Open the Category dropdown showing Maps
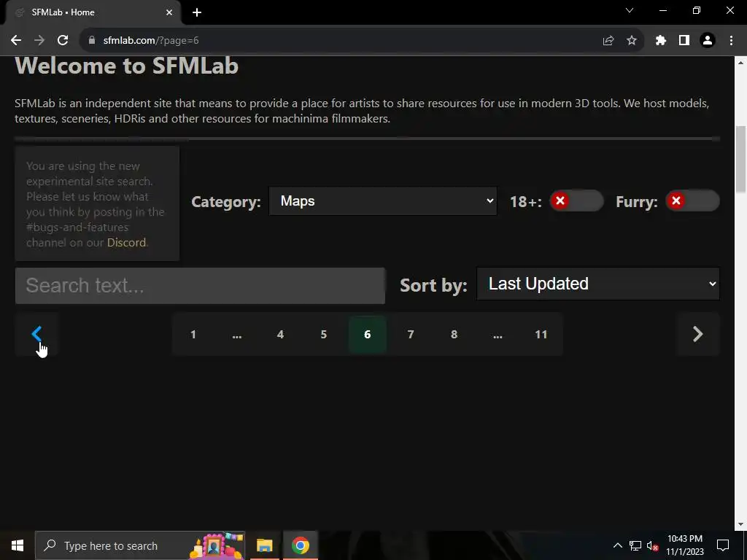Screen dimensions: 747x560 point(383,201)
